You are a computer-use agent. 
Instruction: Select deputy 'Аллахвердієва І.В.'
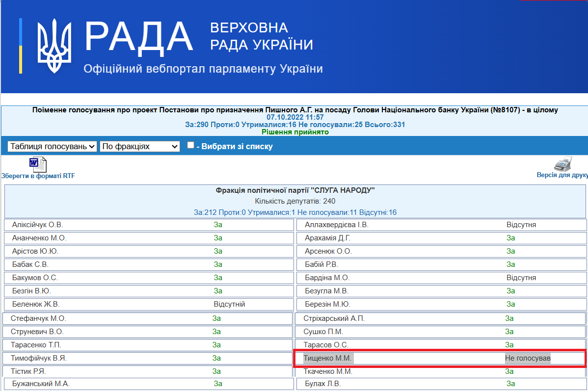[337, 225]
